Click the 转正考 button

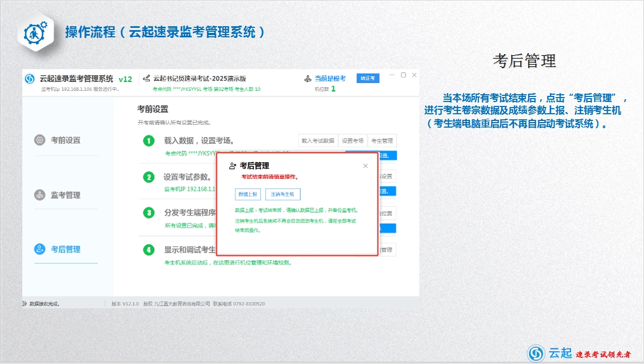click(x=367, y=78)
